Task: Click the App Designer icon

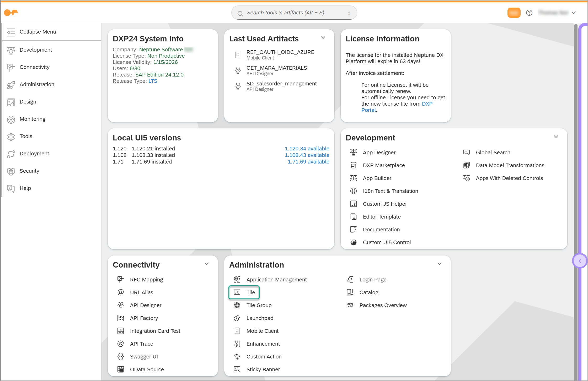Action: click(353, 153)
